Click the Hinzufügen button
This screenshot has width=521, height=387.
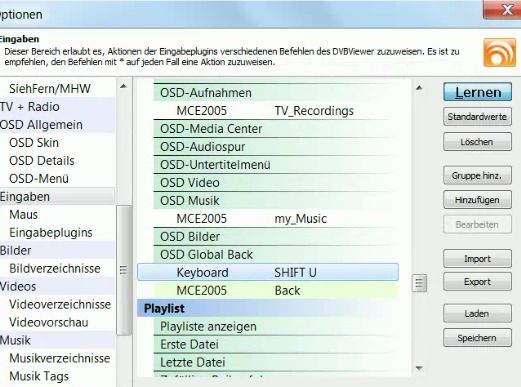[477, 200]
